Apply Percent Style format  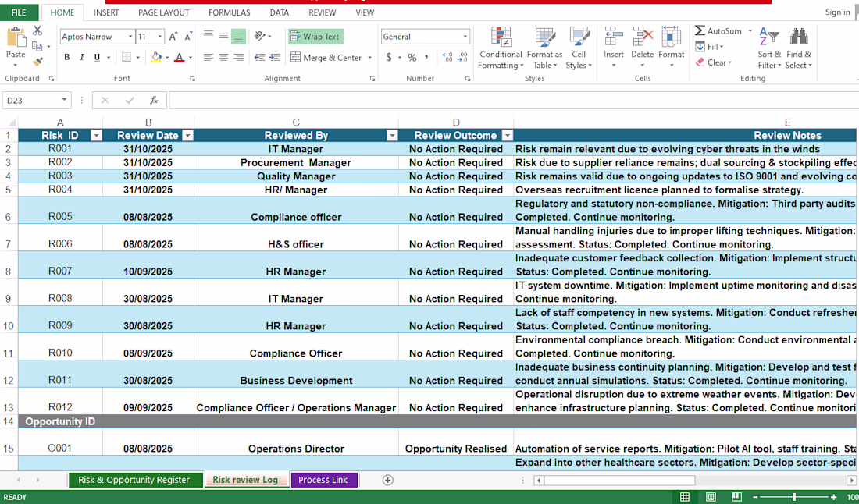tap(412, 57)
